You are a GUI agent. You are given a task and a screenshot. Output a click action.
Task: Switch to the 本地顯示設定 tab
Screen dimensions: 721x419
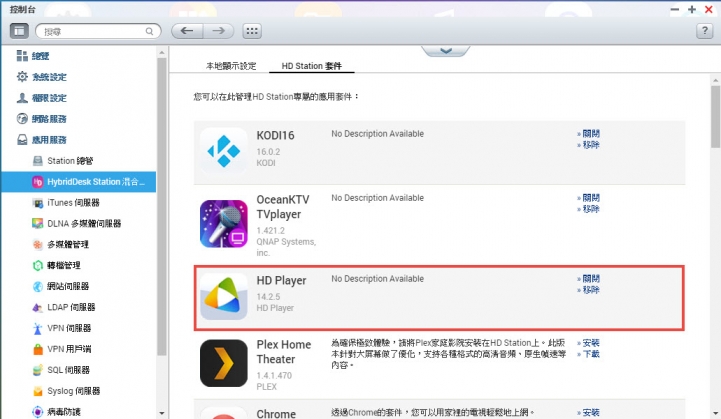tap(231, 66)
